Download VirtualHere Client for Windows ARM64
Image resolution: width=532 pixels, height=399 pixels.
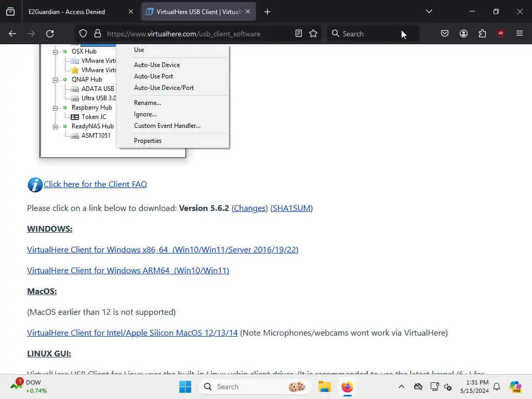pos(128,271)
